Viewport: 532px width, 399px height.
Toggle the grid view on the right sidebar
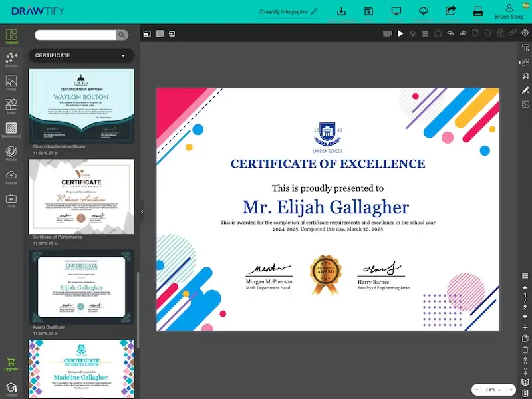click(x=525, y=275)
